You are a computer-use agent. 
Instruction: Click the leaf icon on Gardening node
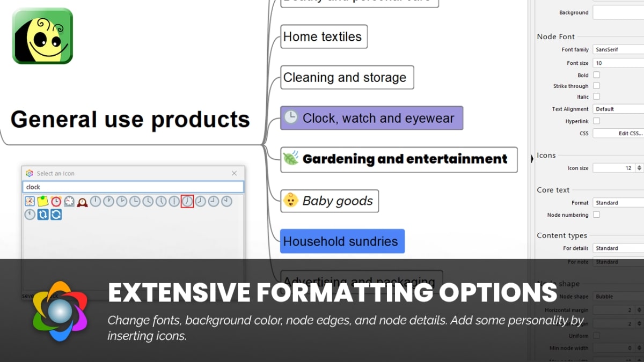(291, 158)
